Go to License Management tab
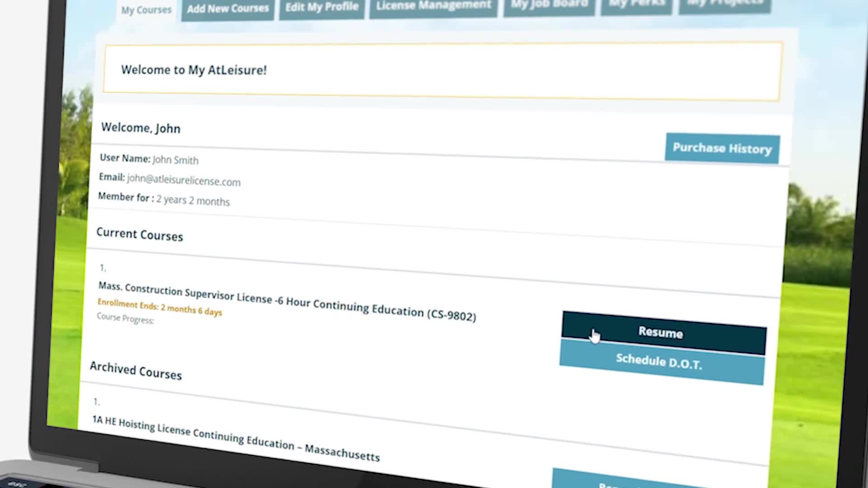868x488 pixels. [x=433, y=6]
